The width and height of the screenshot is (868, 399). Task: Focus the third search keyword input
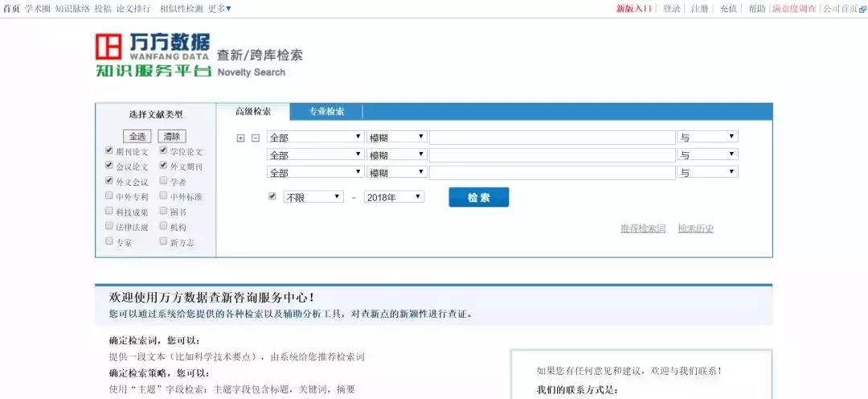[x=552, y=172]
